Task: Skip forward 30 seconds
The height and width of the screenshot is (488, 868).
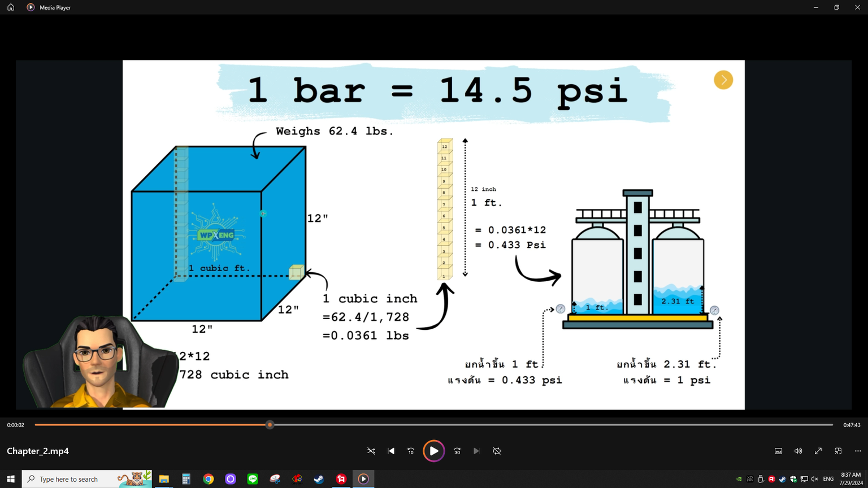Action: 457,451
